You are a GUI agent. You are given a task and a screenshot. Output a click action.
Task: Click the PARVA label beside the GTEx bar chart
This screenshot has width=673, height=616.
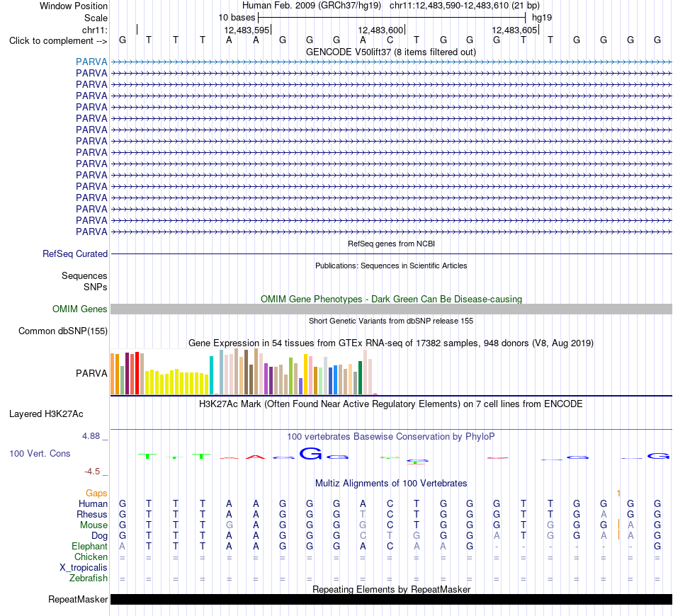[91, 373]
